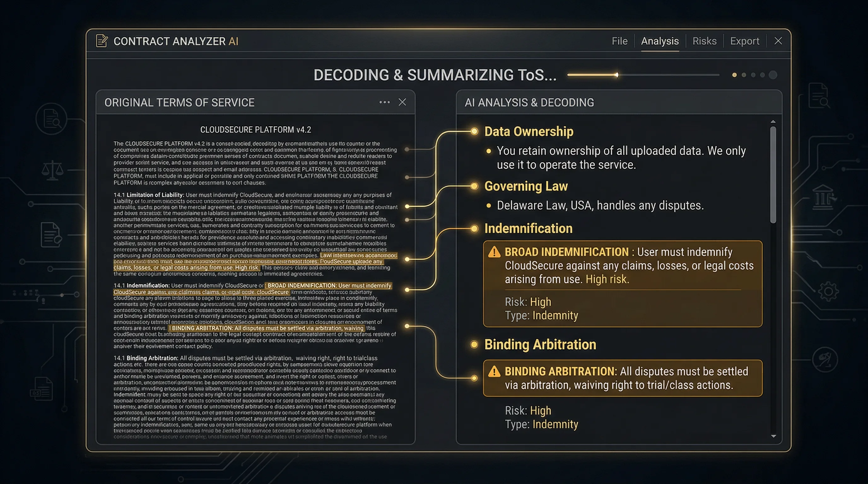The image size is (868, 484).
Task: Click the CLOUDSECURE PLATFORM v4.2 document title
Action: point(255,130)
